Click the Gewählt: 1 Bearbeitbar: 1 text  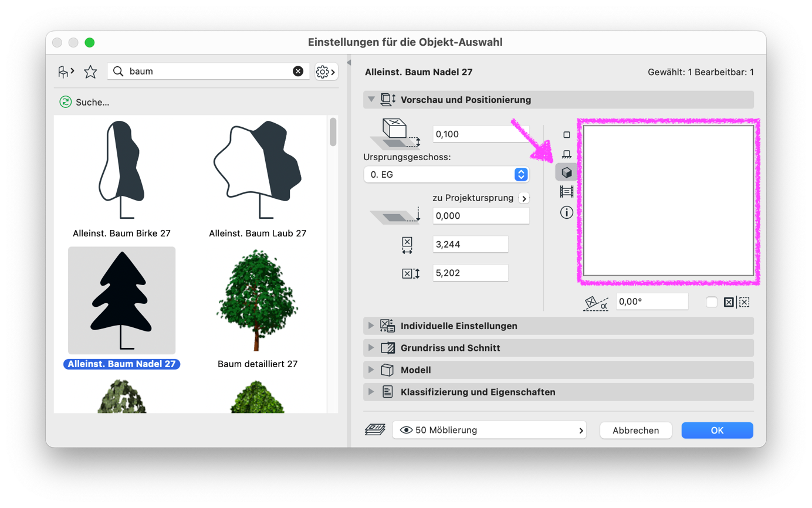pos(701,72)
